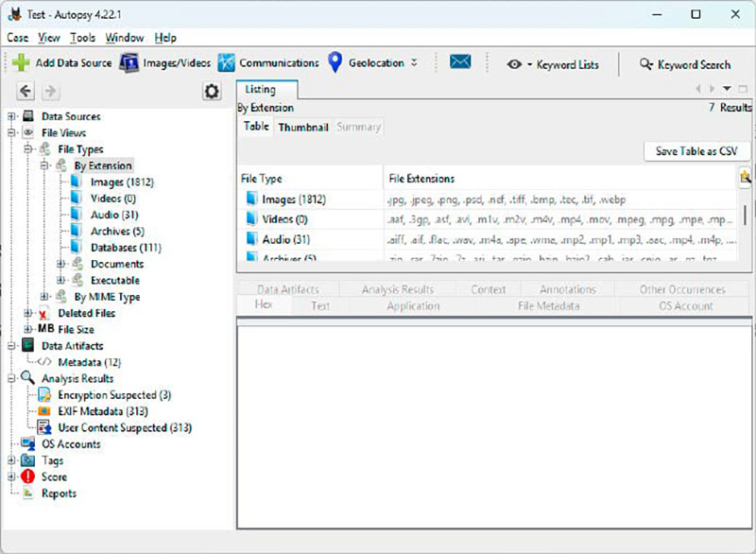The height and width of the screenshot is (554, 756).
Task: Expand the Executable node
Action: pyautogui.click(x=60, y=280)
